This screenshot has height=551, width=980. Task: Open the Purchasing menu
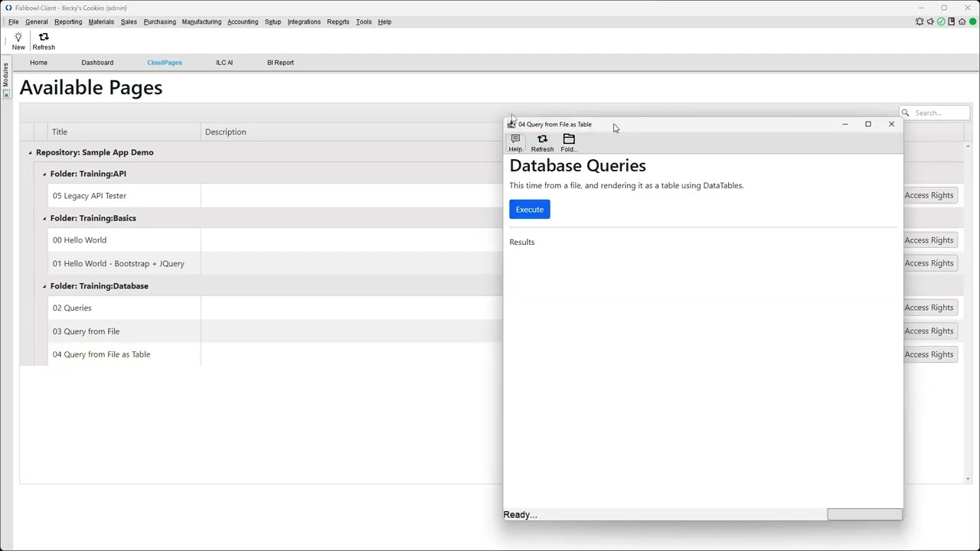point(160,21)
